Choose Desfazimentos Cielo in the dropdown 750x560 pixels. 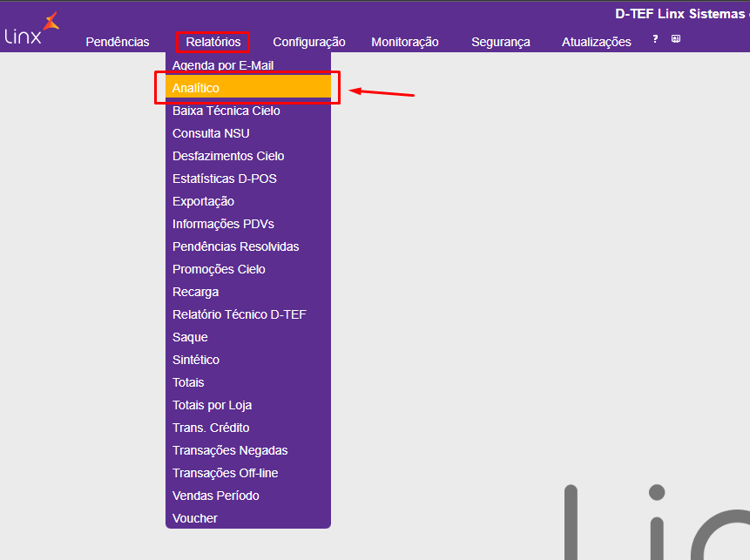(247, 156)
